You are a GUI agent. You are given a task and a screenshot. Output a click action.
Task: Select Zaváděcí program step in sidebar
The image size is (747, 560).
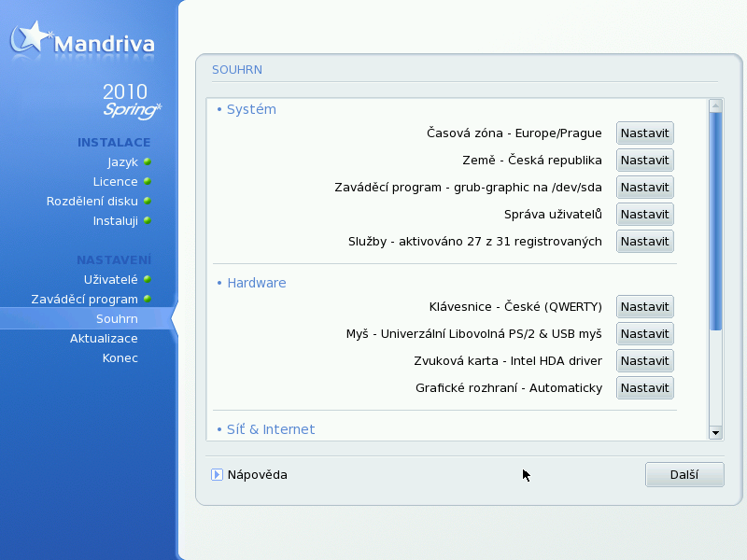click(84, 300)
